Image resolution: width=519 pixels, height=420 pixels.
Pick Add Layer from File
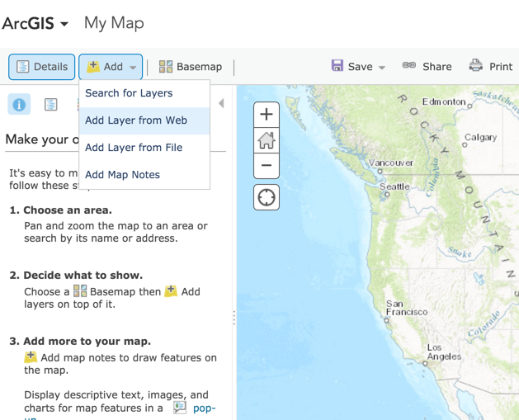click(x=134, y=148)
